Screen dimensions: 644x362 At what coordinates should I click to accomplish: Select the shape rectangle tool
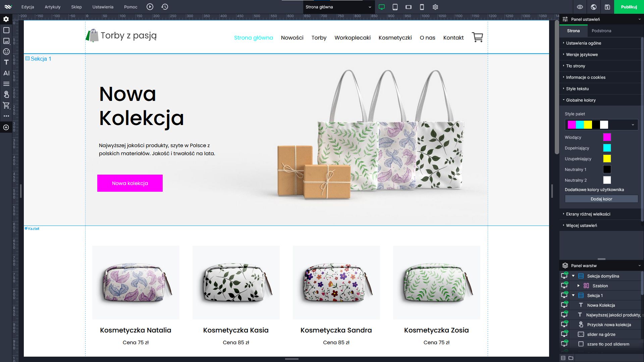6,30
